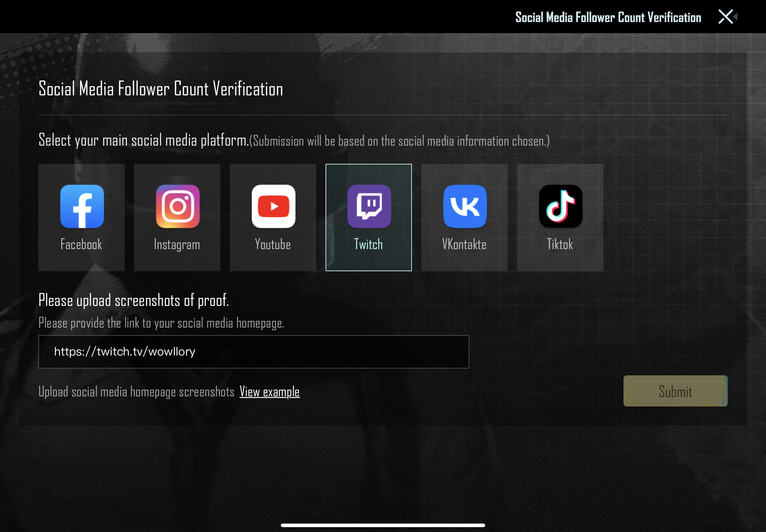The width and height of the screenshot is (766, 532).
Task: Pick the TikTok music note icon
Action: coord(561,206)
